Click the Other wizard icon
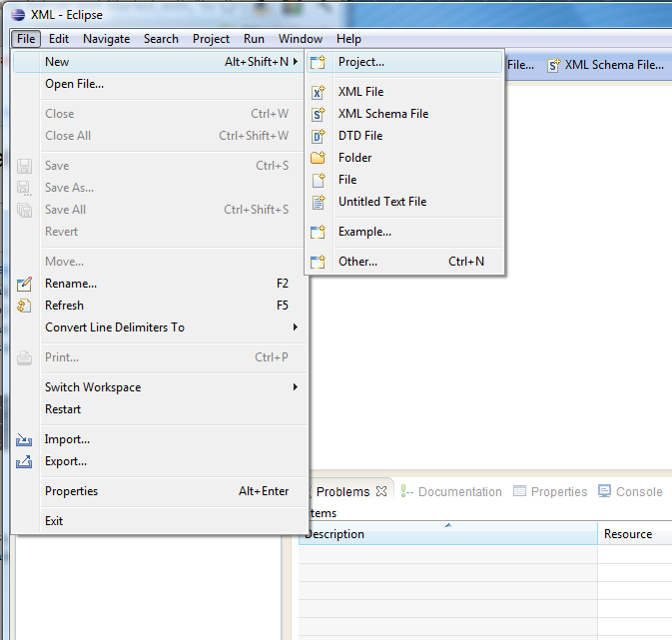The image size is (672, 640). pyautogui.click(x=318, y=262)
